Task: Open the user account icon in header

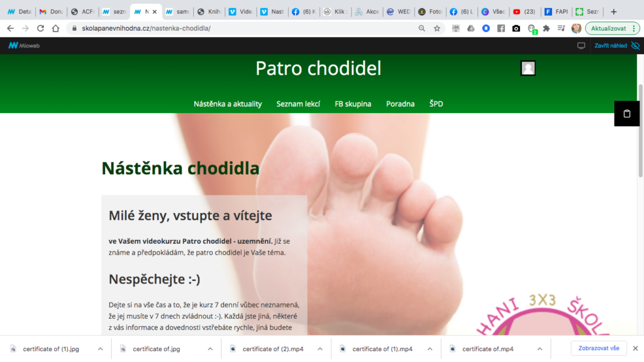Action: pos(528,68)
